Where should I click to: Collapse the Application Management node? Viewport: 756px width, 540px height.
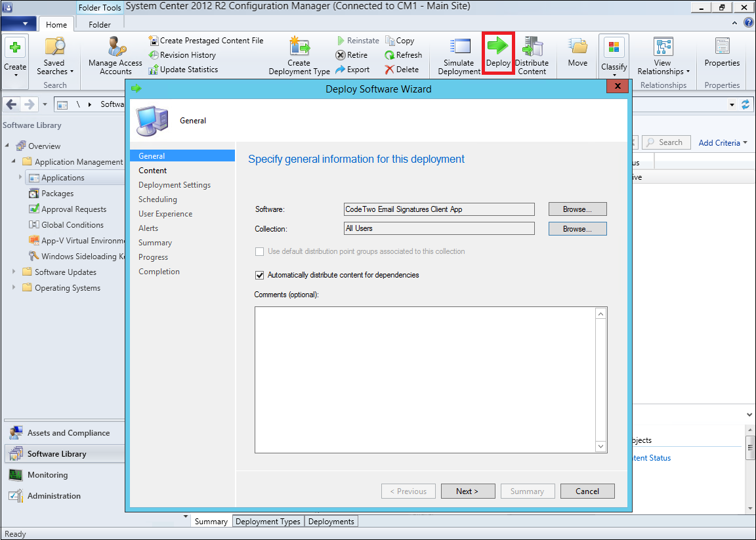(x=14, y=161)
